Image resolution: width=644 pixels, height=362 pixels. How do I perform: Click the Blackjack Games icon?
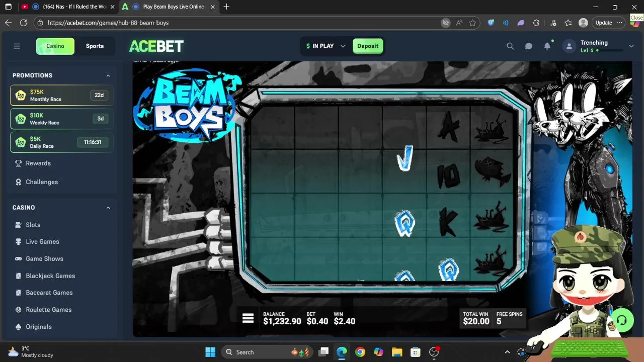pos(19,276)
